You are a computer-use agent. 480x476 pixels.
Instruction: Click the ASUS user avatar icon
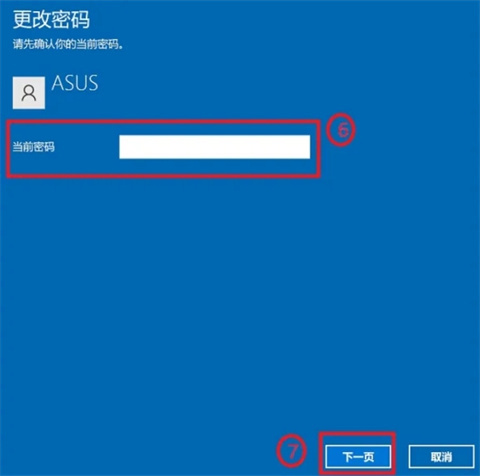[x=29, y=93]
